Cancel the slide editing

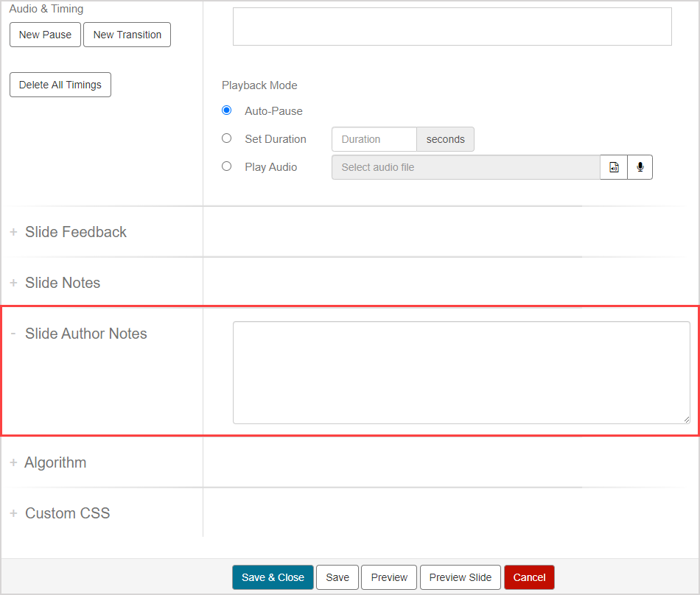point(529,577)
